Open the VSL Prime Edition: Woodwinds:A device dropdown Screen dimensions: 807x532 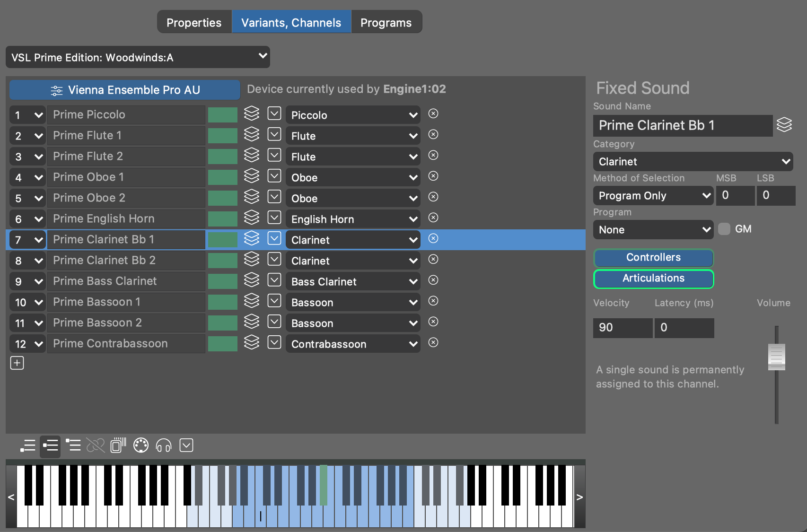pyautogui.click(x=138, y=57)
